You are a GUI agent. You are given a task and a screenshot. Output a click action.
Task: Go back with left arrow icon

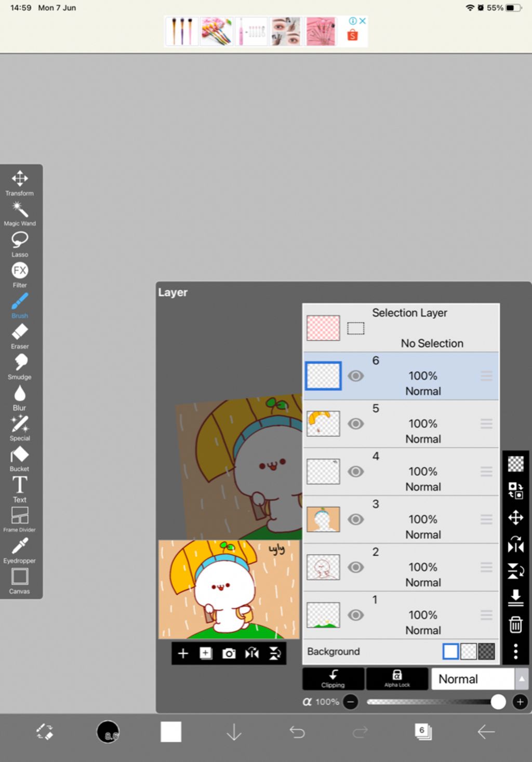coord(486,732)
